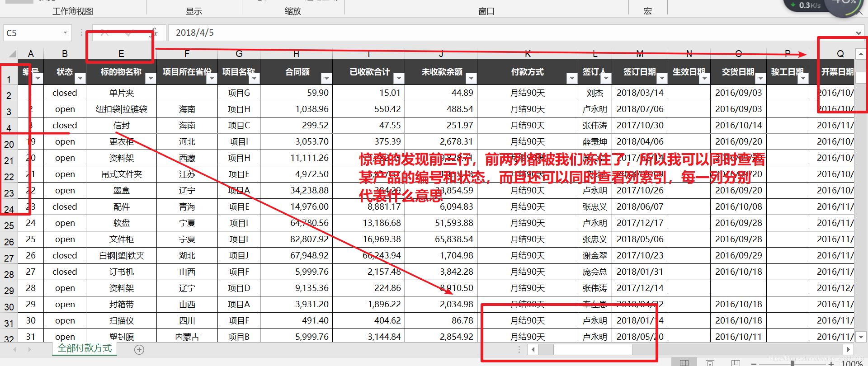Viewport: 868px width, 366px height.
Task: Add a new sheet with plus icon
Action: point(139,349)
